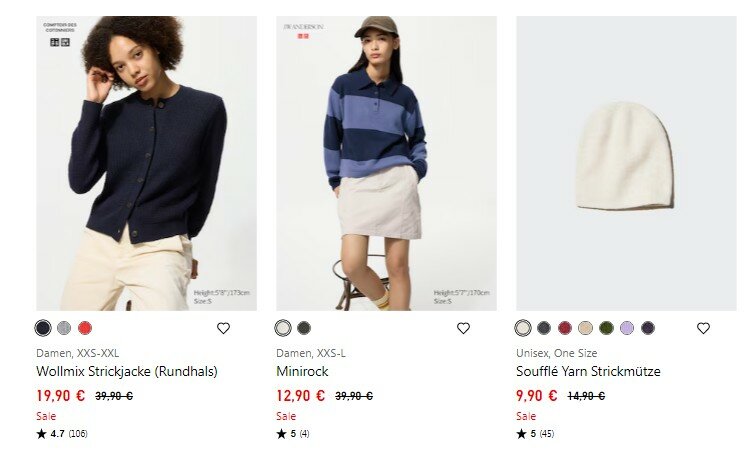The image size is (749, 462).
Task: Open the 5 star (45) reviews rating
Action: pyautogui.click(x=535, y=434)
